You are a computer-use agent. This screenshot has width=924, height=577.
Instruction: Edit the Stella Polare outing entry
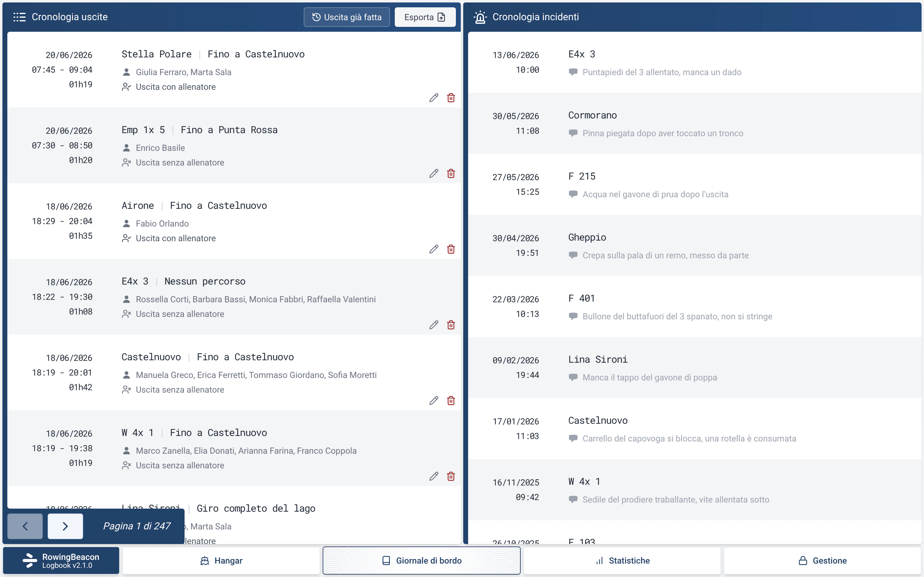(x=433, y=98)
